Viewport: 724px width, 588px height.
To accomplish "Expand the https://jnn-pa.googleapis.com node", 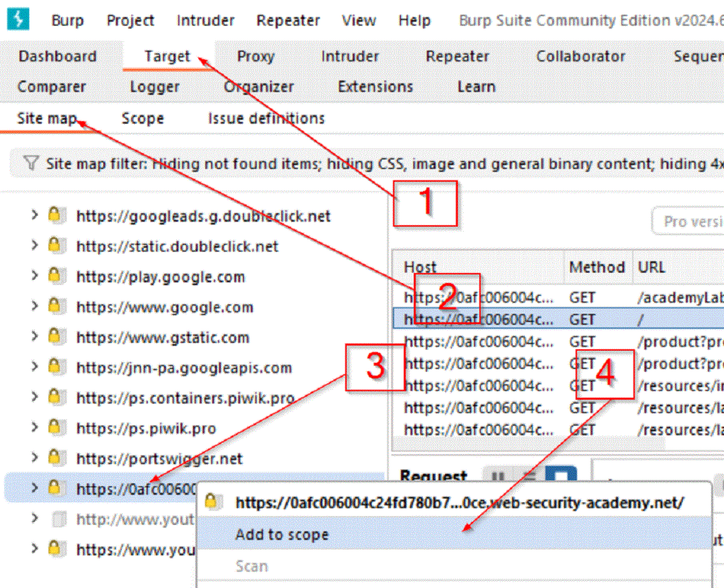I will [x=34, y=368].
